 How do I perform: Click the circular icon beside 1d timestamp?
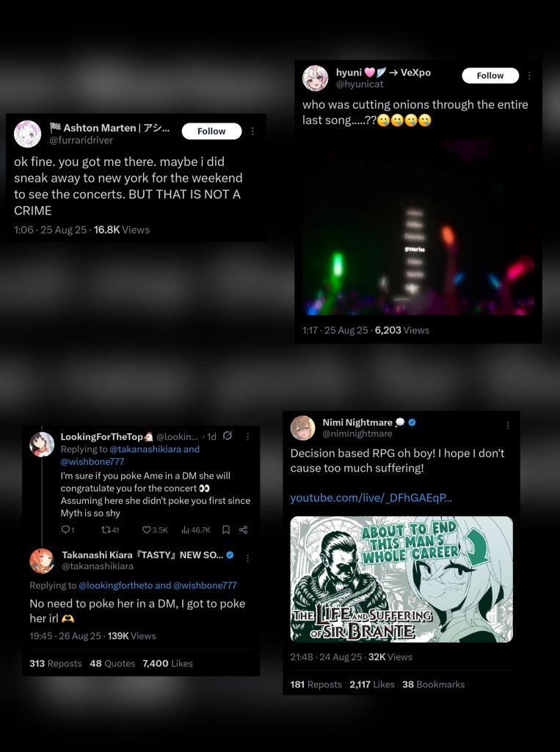tap(228, 435)
